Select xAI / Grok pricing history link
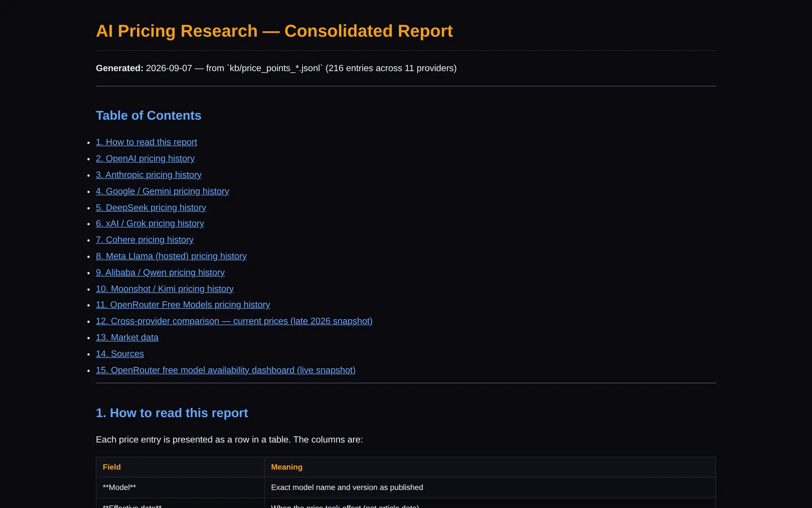The image size is (812, 508). [150, 224]
